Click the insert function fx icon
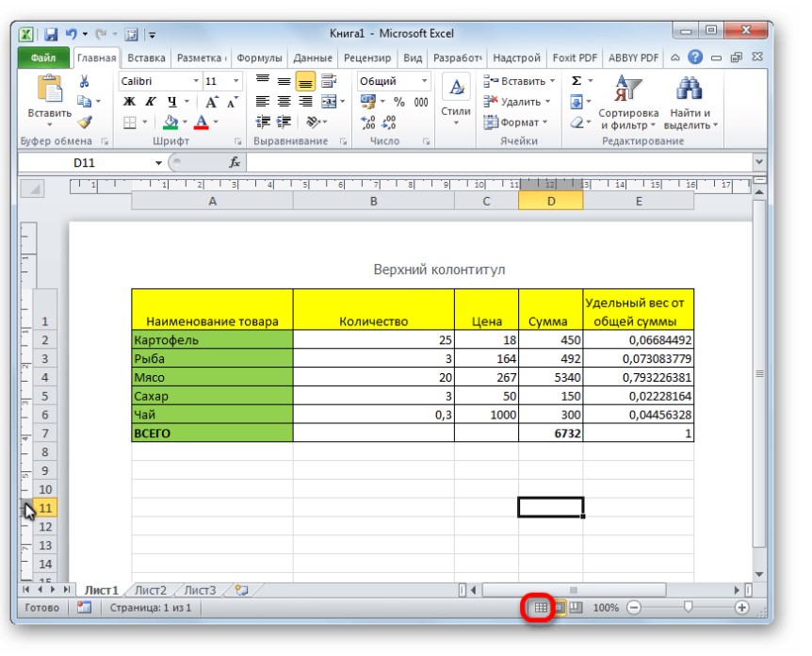Image resolution: width=812 pixels, height=656 pixels. click(235, 162)
